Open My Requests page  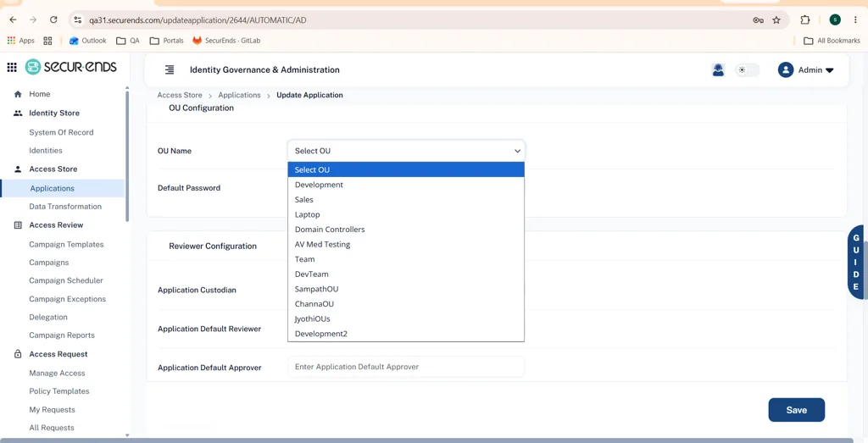point(52,410)
